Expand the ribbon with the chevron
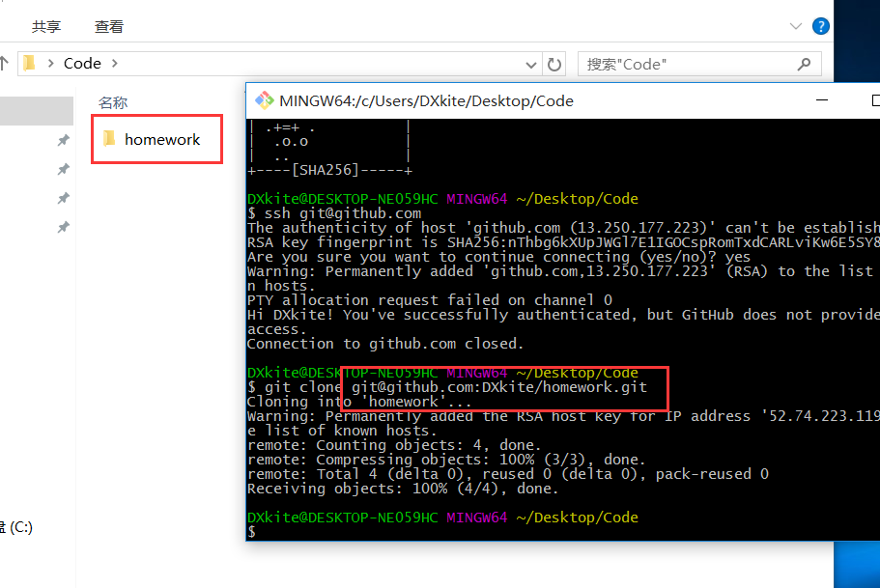 point(795,26)
